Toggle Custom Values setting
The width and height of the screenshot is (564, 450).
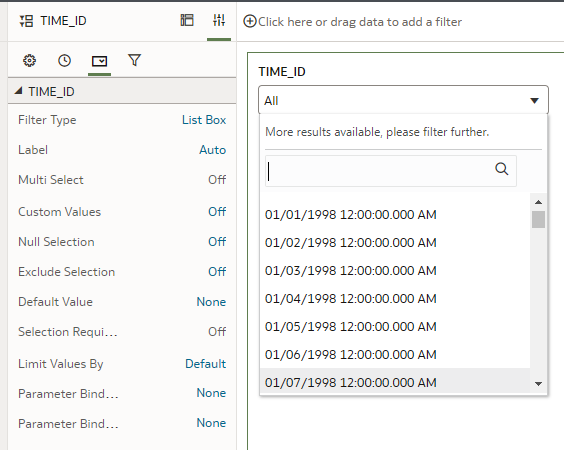tap(217, 212)
